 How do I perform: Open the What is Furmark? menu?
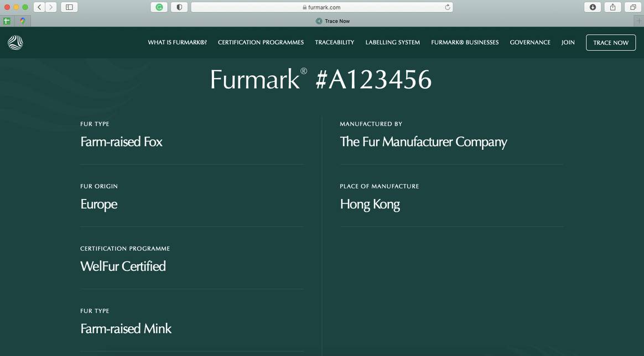(x=178, y=42)
